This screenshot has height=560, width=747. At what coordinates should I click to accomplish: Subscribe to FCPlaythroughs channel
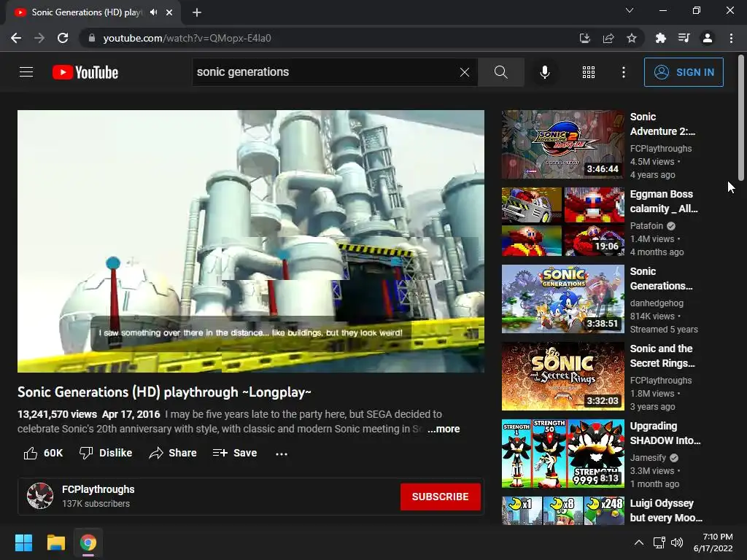[440, 497]
